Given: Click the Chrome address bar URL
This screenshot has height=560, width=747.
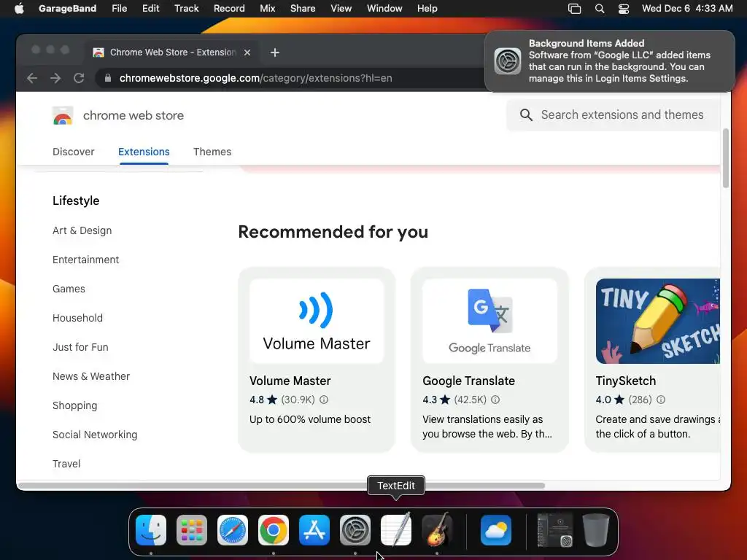Looking at the screenshot, I should (x=256, y=78).
